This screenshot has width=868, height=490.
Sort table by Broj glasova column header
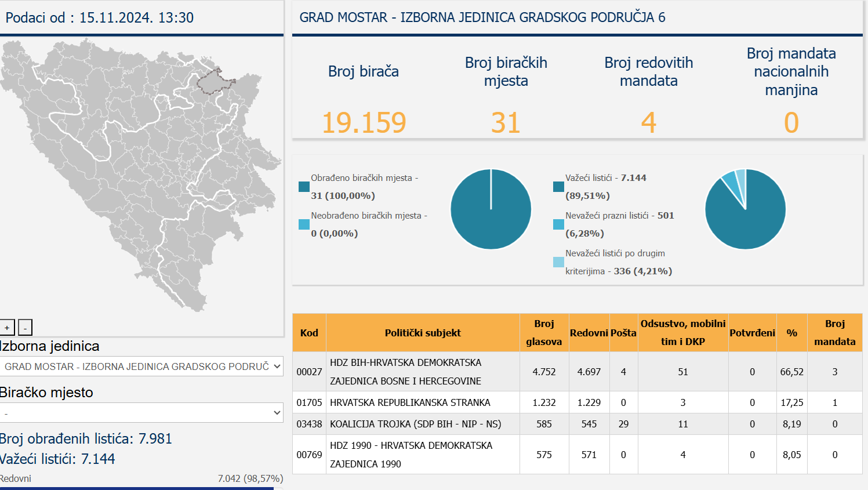point(544,333)
